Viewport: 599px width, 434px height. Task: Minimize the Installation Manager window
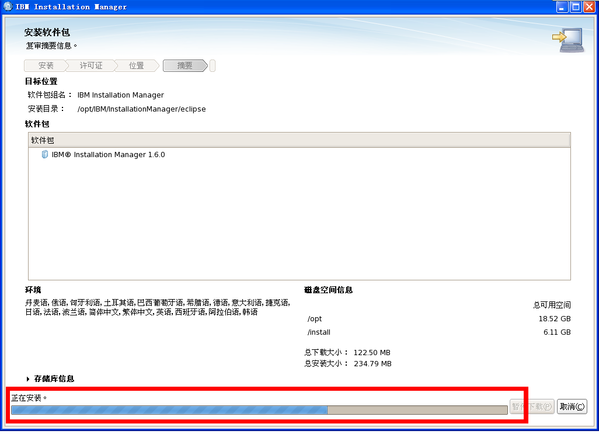pos(562,6)
